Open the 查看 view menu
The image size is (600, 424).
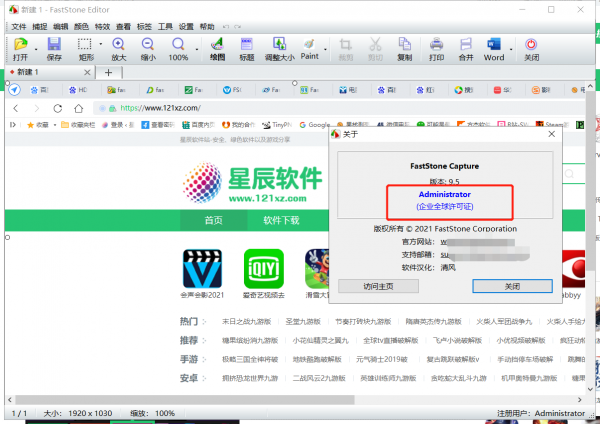pos(123,27)
